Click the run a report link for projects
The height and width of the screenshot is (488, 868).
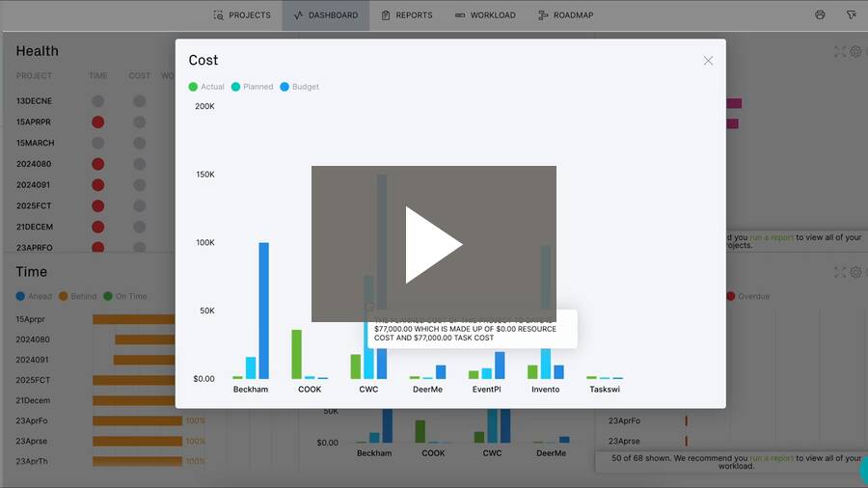point(772,237)
